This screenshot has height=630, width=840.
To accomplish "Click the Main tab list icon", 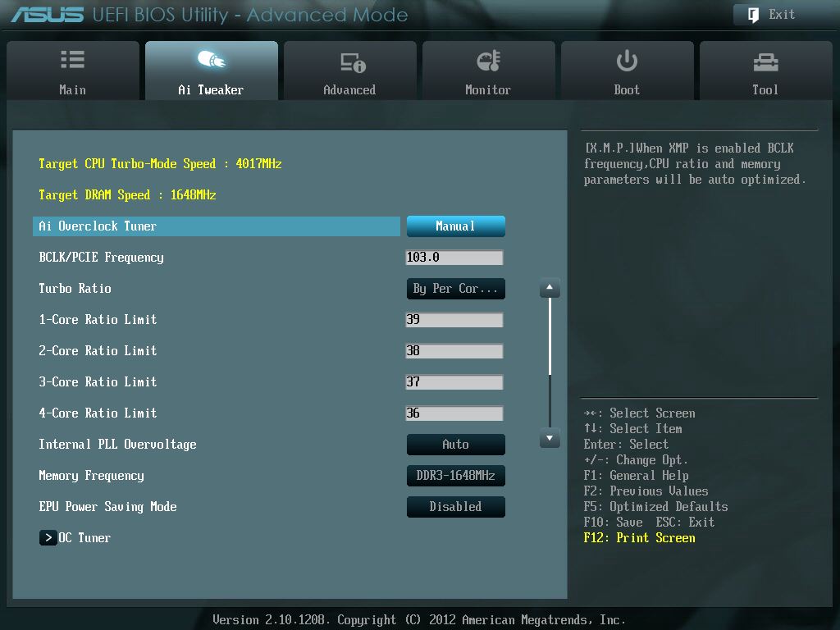I will tap(72, 59).
